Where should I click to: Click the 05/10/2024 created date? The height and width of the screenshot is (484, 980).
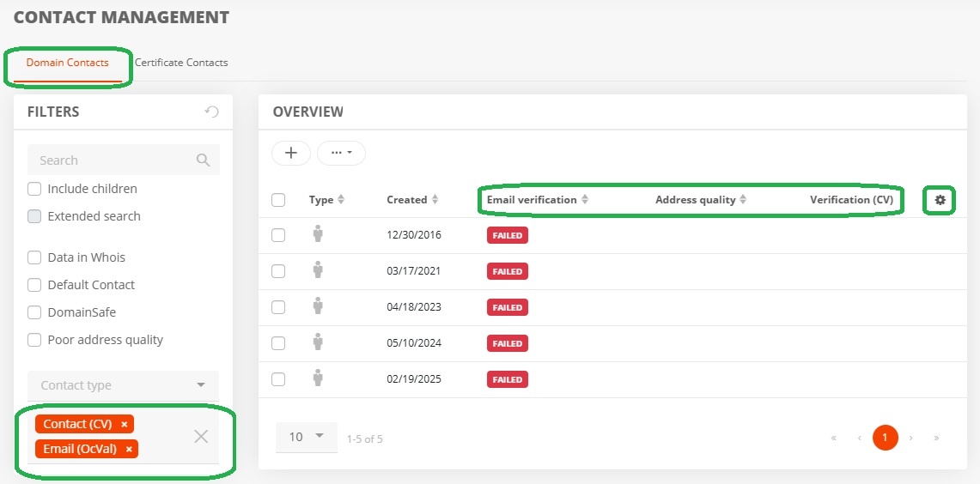pyautogui.click(x=414, y=343)
